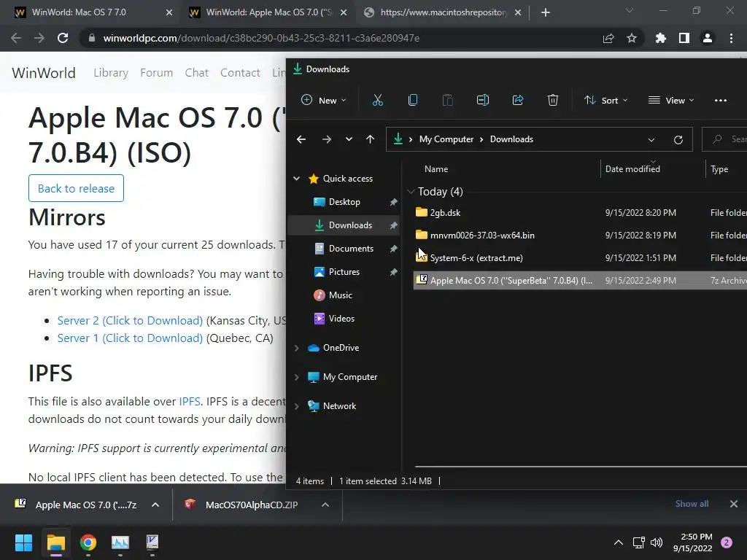The height and width of the screenshot is (560, 747).
Task: Go up one folder level in Explorer
Action: (x=370, y=139)
